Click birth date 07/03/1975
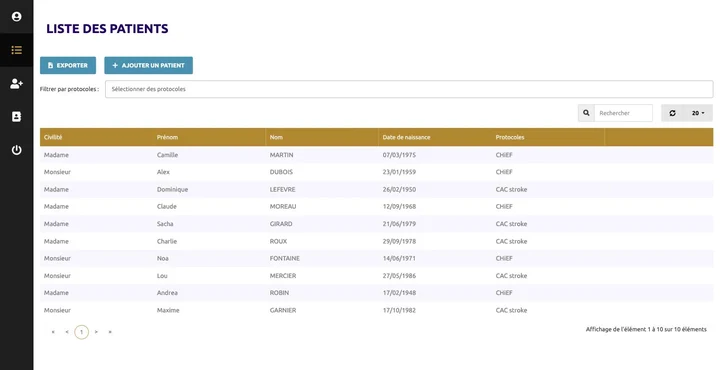This screenshot has width=720, height=370. click(x=399, y=155)
